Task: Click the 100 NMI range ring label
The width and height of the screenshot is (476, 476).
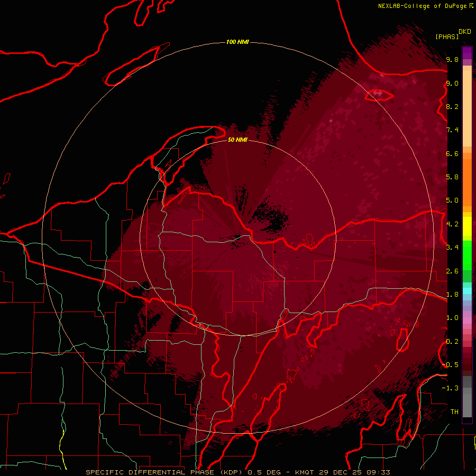Action: [x=237, y=42]
